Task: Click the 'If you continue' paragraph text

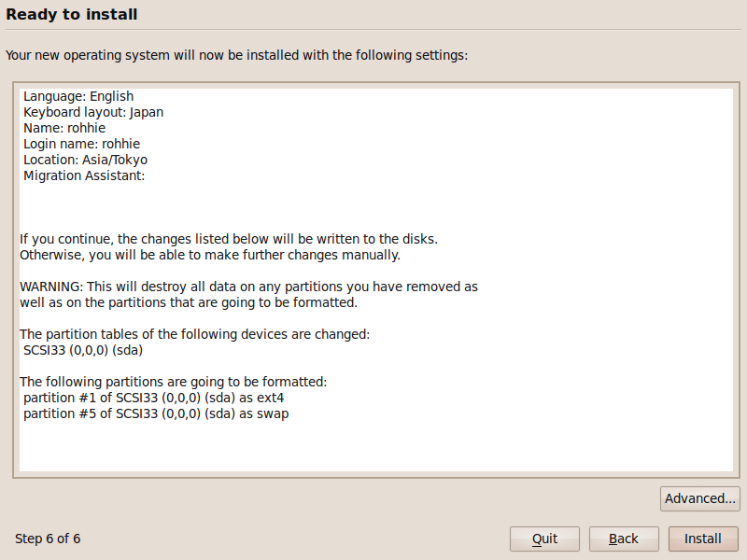Action: coord(229,247)
